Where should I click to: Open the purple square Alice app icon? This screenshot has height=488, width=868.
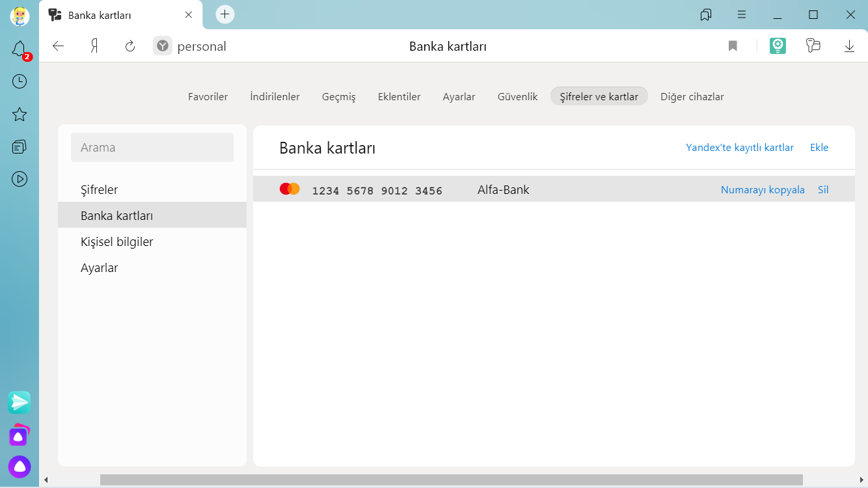tap(20, 435)
